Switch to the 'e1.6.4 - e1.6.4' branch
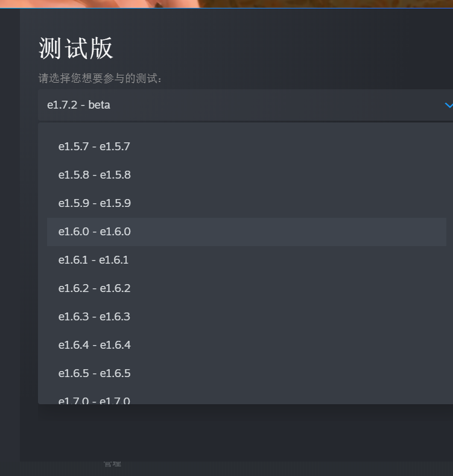This screenshot has width=453, height=476. [x=247, y=345]
